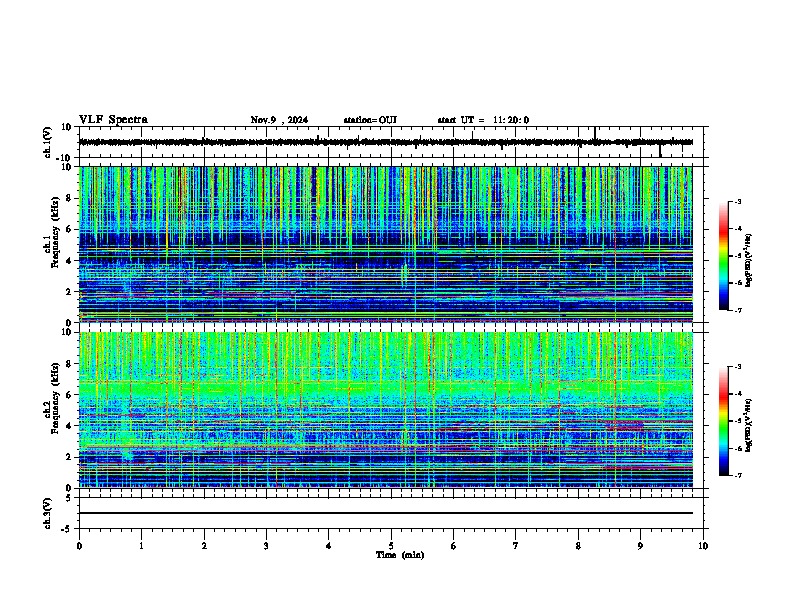Click the "2" kHz tick on the ch.1 spectrogram axis
The width and height of the screenshot is (792, 612).
(70, 291)
